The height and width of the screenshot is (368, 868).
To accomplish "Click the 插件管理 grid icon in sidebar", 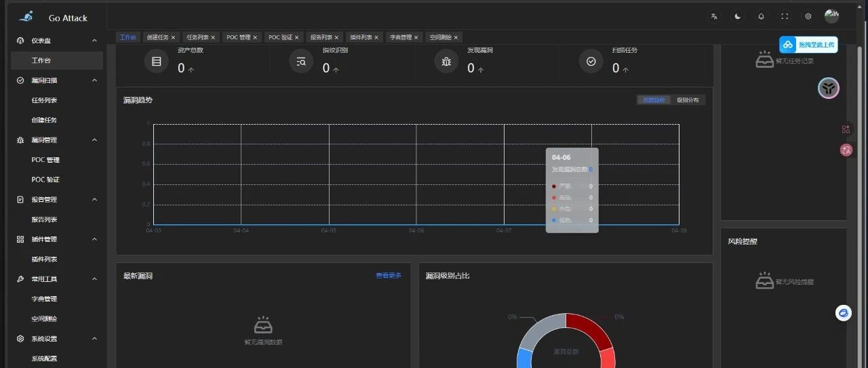I will (x=20, y=239).
